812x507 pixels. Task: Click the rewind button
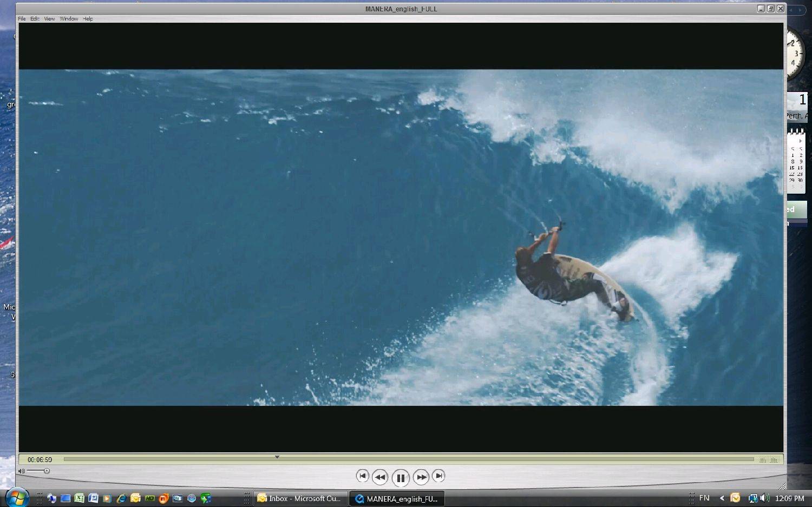380,477
